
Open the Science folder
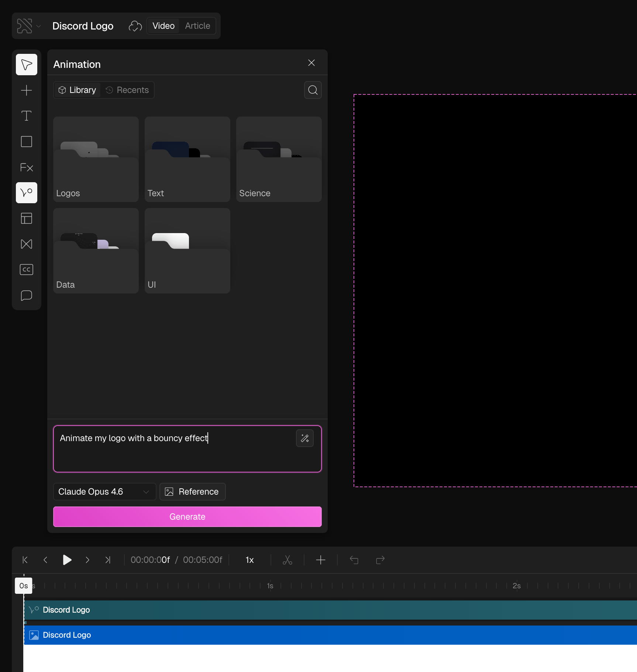(279, 159)
